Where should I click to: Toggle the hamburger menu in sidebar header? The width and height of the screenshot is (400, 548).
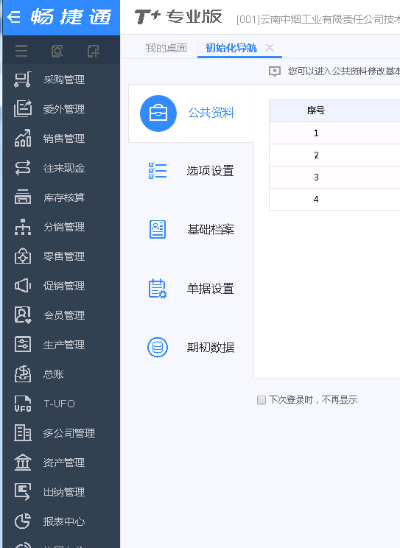tap(21, 51)
